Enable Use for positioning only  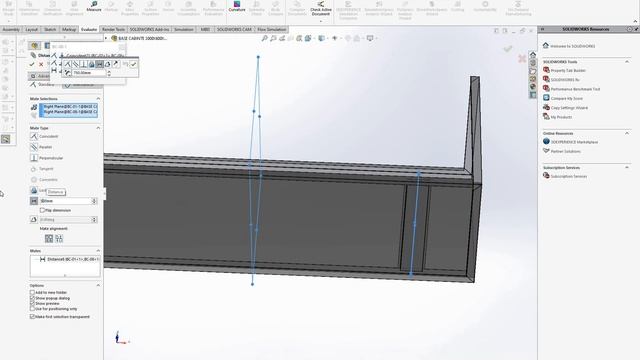point(32,309)
